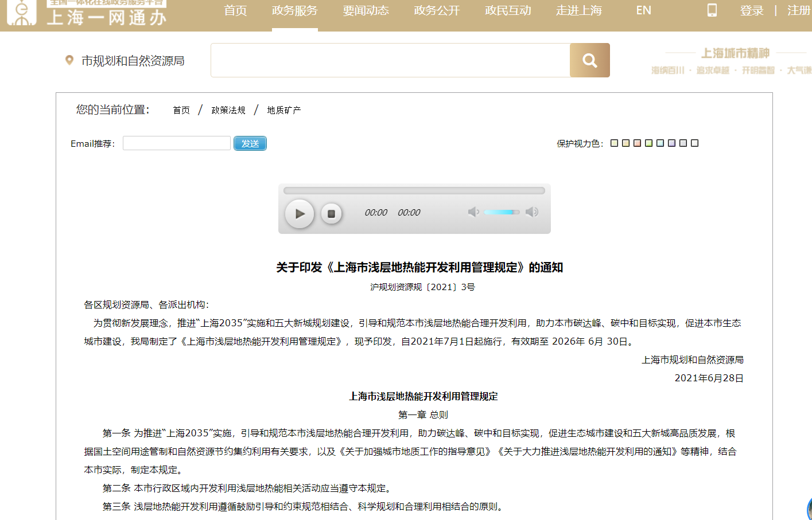Select the last eye-protection color swatch
The width and height of the screenshot is (812, 520).
(x=694, y=143)
